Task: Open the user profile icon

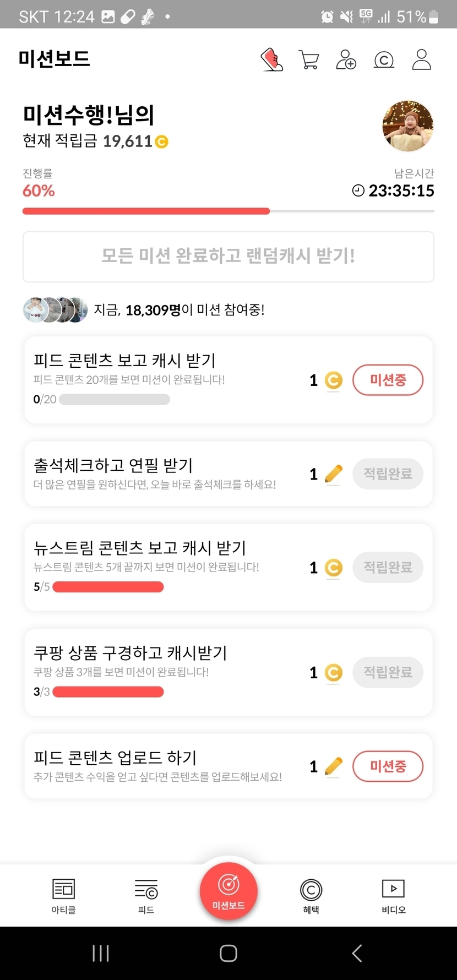Action: click(x=422, y=59)
